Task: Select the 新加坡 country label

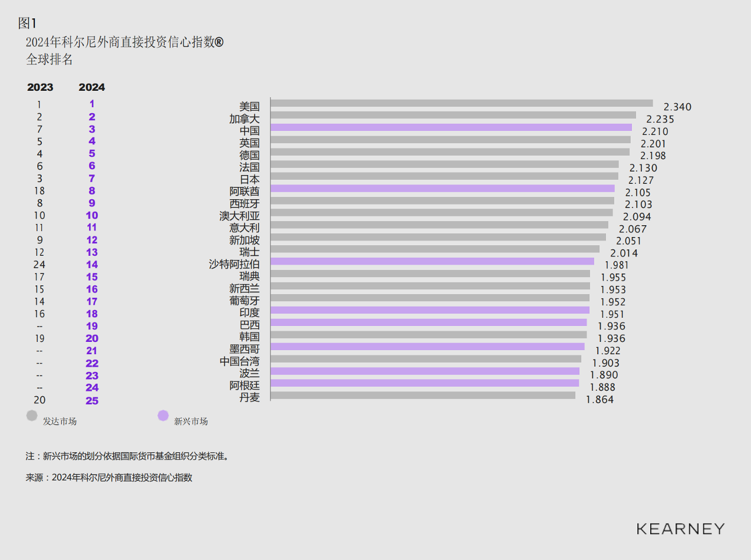Action: (x=245, y=240)
